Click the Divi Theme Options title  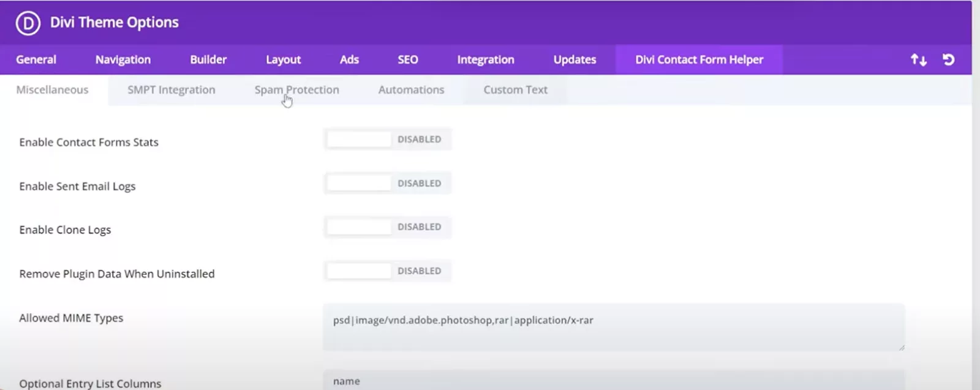[x=115, y=23]
